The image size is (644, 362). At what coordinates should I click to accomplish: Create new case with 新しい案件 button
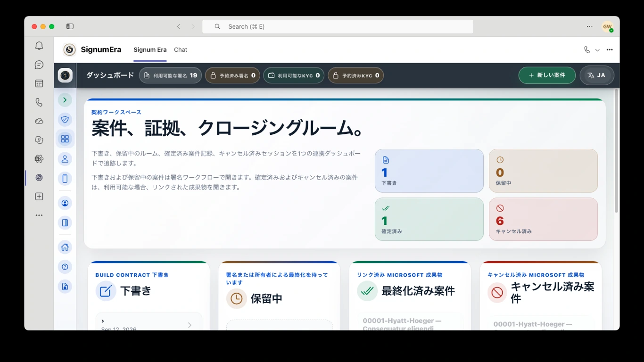[547, 75]
